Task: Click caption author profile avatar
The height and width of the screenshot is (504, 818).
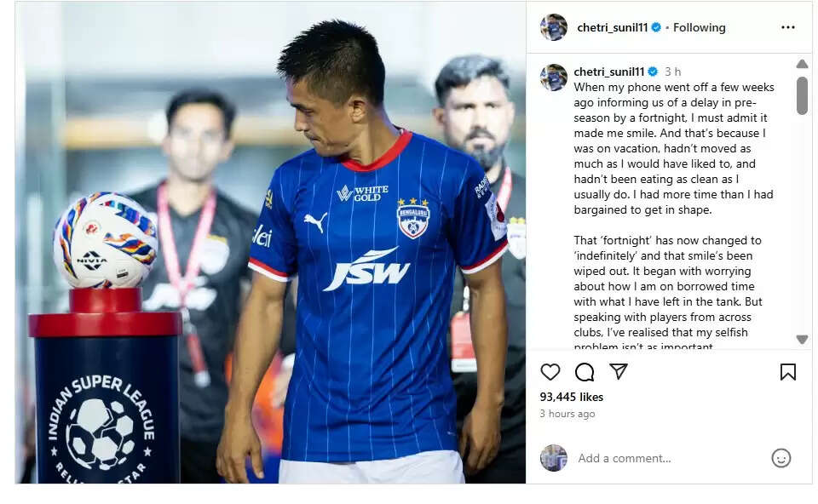Action: click(x=554, y=77)
